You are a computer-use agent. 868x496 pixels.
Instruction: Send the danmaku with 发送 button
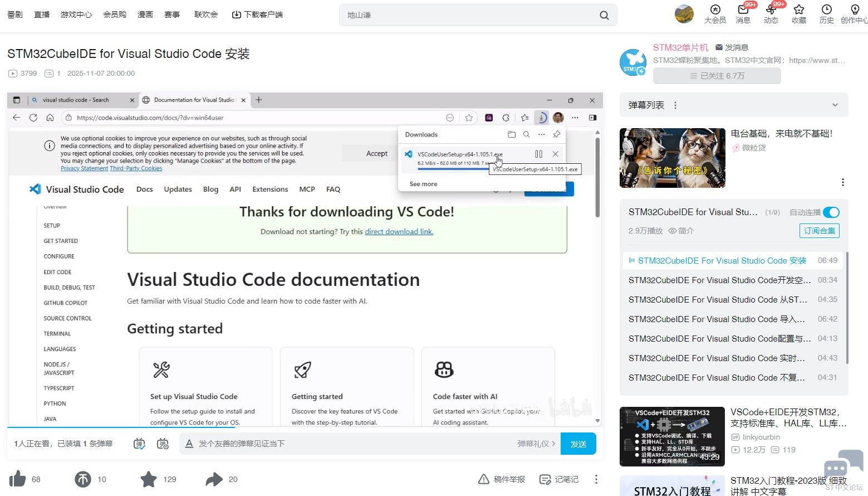(x=578, y=444)
